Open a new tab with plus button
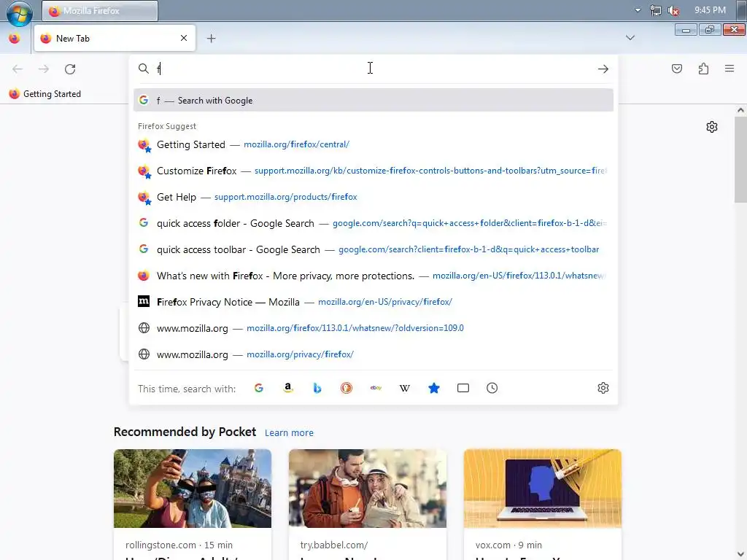 click(211, 38)
